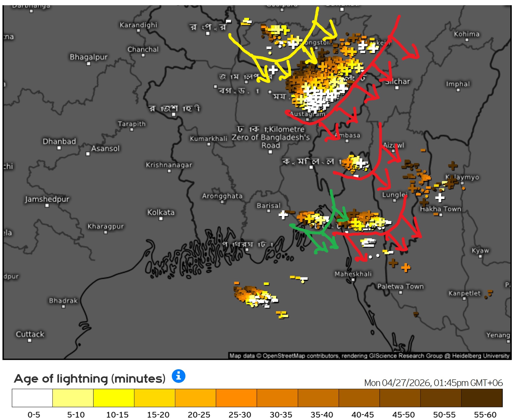515x420 pixels.
Task: Click the Maheskhali place label
Action: tap(353, 274)
